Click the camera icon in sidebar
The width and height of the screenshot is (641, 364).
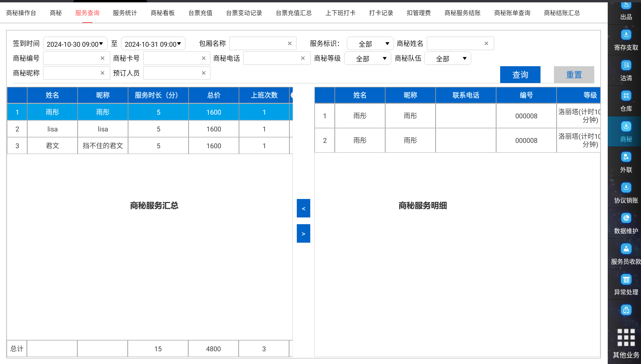[x=626, y=310]
